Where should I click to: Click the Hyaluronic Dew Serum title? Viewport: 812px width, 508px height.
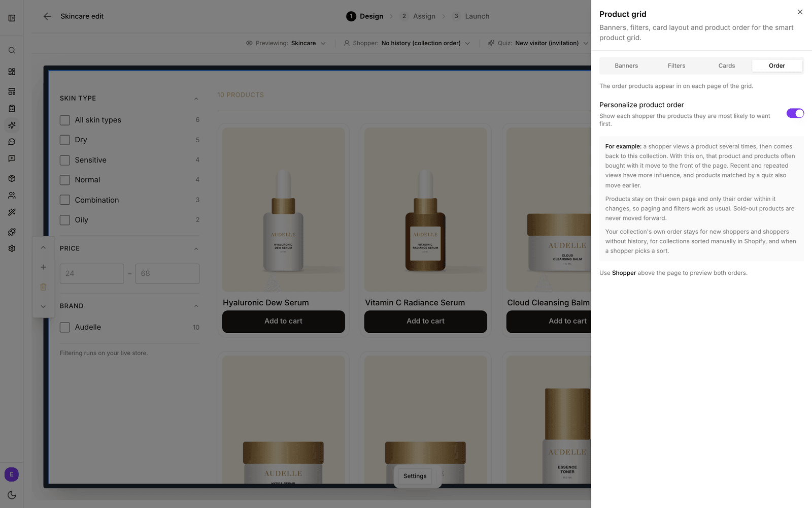266,302
